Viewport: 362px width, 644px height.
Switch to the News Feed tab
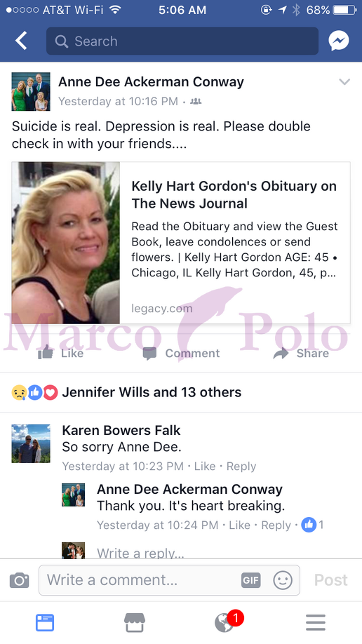45,623
